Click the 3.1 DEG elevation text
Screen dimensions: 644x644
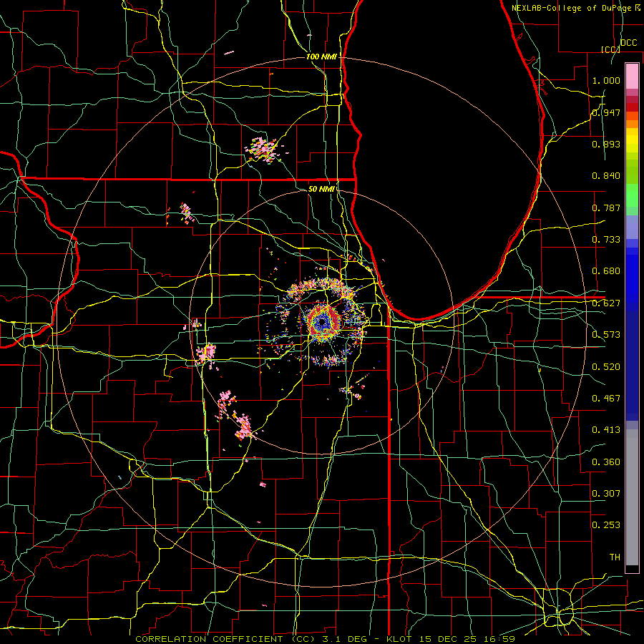(x=343, y=639)
